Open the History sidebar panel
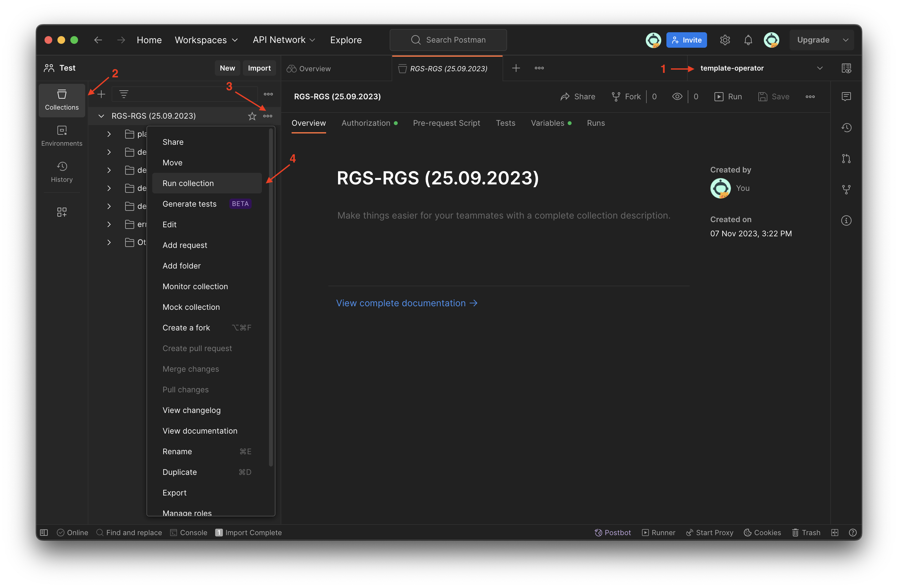The height and width of the screenshot is (588, 898). pos(62,172)
